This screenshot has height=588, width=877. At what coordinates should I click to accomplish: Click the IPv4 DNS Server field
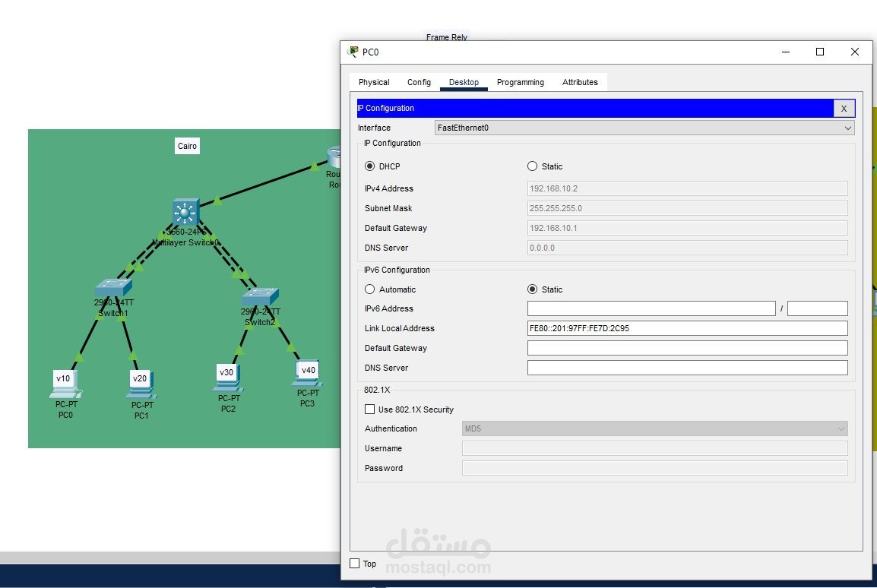(688, 248)
